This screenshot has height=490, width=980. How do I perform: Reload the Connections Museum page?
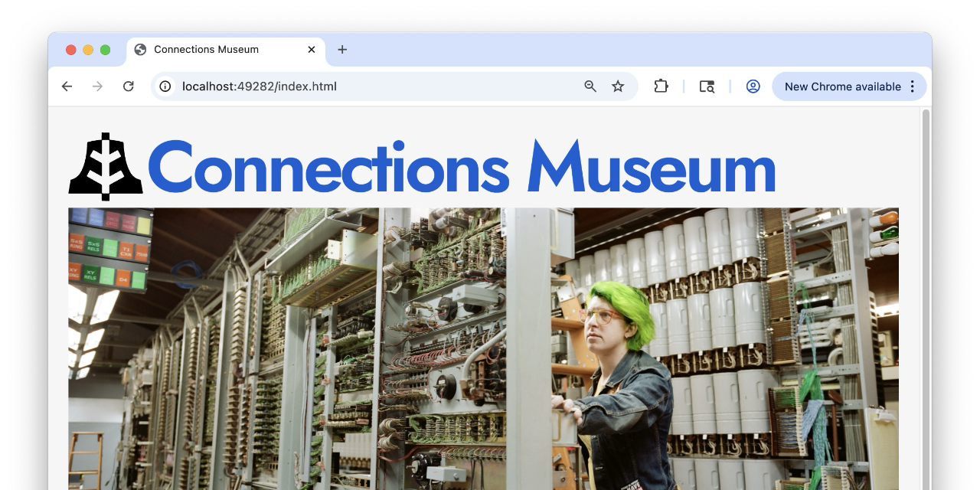(128, 86)
